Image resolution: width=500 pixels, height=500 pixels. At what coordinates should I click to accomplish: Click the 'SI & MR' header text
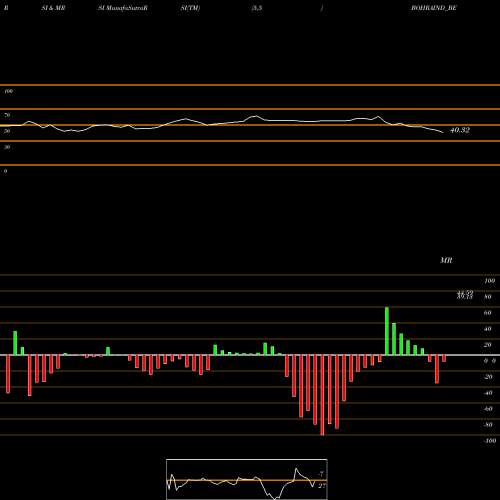(53, 8)
